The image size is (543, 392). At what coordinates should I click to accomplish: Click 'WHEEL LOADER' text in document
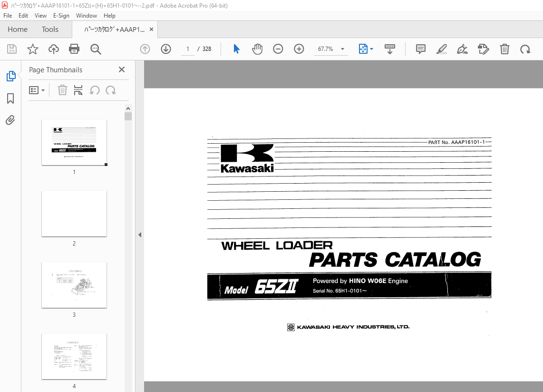(277, 245)
